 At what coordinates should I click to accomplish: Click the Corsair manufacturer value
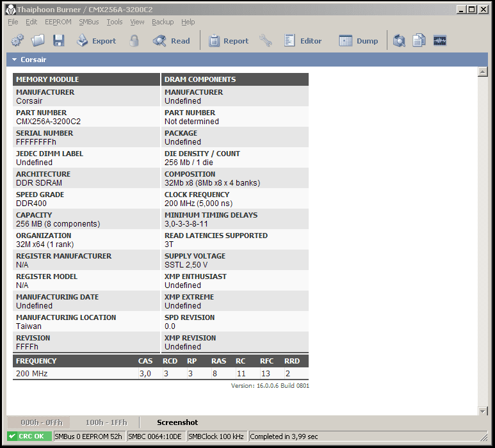point(29,101)
